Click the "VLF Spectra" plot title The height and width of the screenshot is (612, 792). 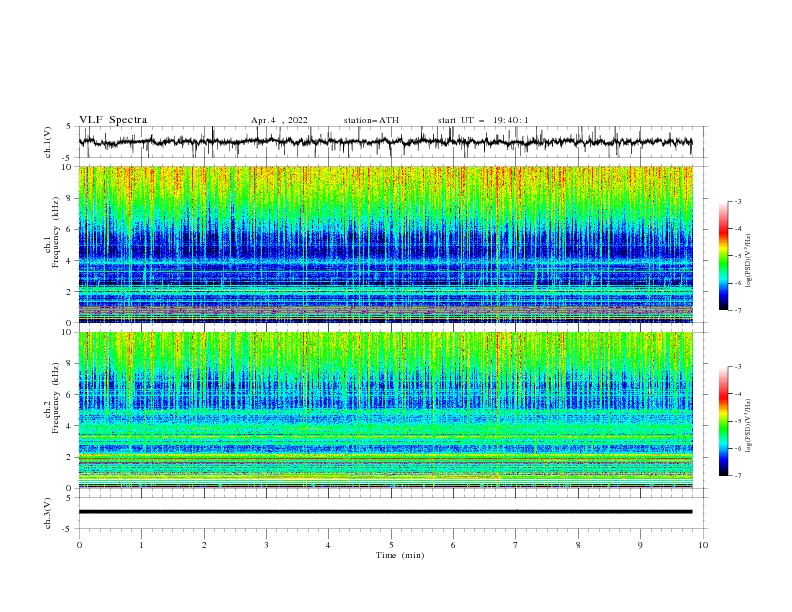[113, 120]
